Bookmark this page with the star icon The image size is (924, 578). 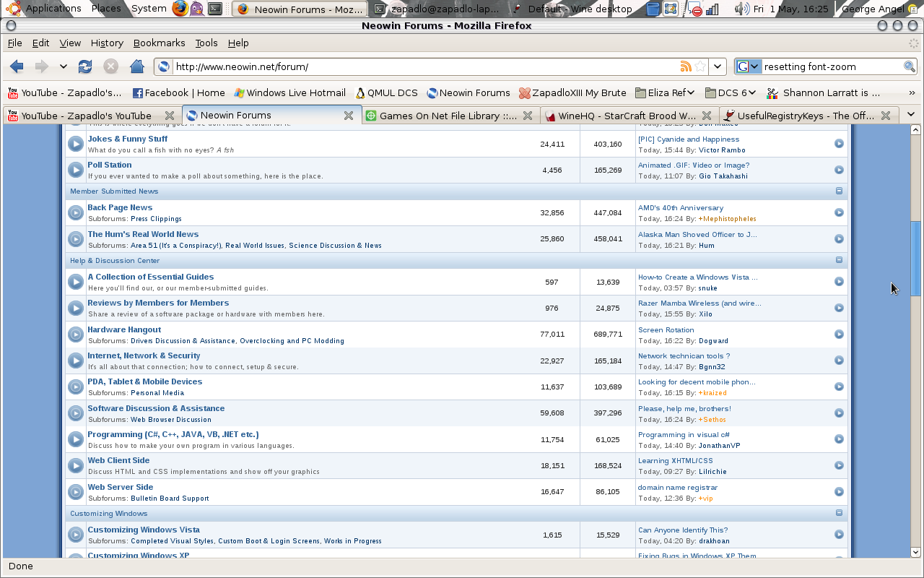pyautogui.click(x=700, y=66)
